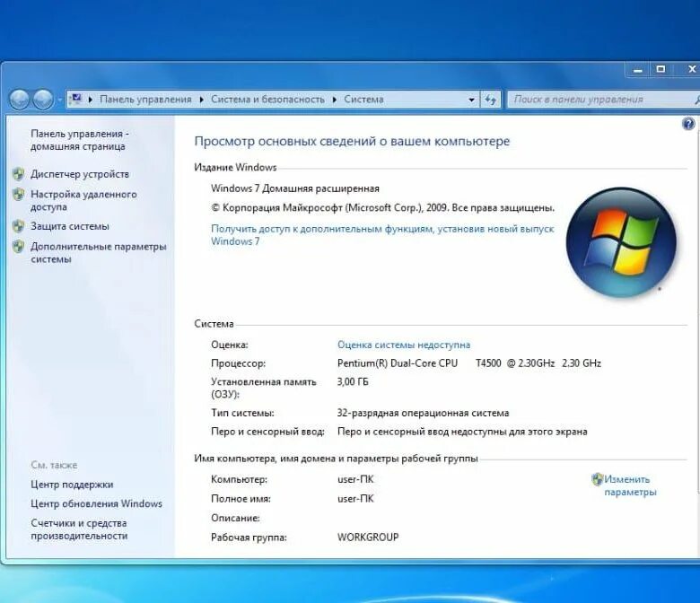
Task: Click heading Просмотр основных сведений о вашем компьютере
Action: 352,141
